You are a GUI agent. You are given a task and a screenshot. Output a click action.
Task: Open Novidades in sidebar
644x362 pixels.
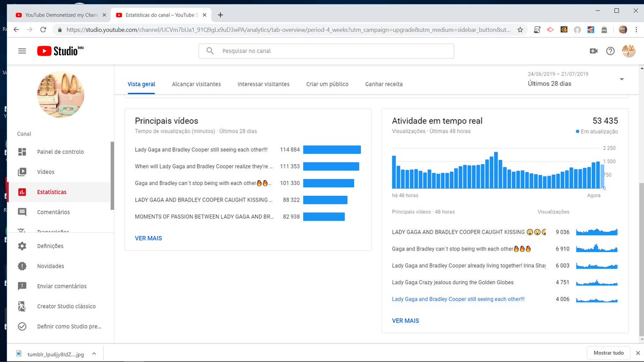[50, 266]
